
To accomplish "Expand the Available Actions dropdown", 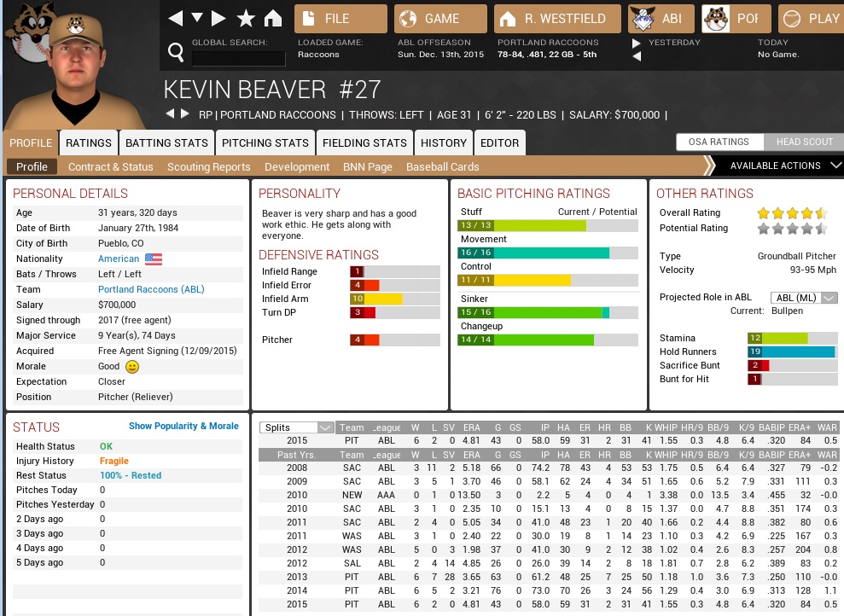I will pos(785,166).
